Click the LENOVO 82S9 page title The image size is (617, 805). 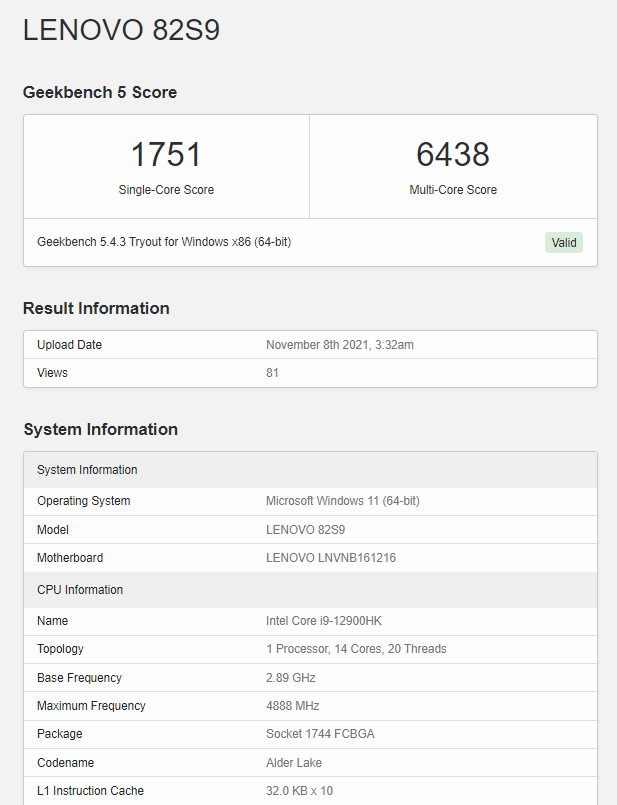121,30
